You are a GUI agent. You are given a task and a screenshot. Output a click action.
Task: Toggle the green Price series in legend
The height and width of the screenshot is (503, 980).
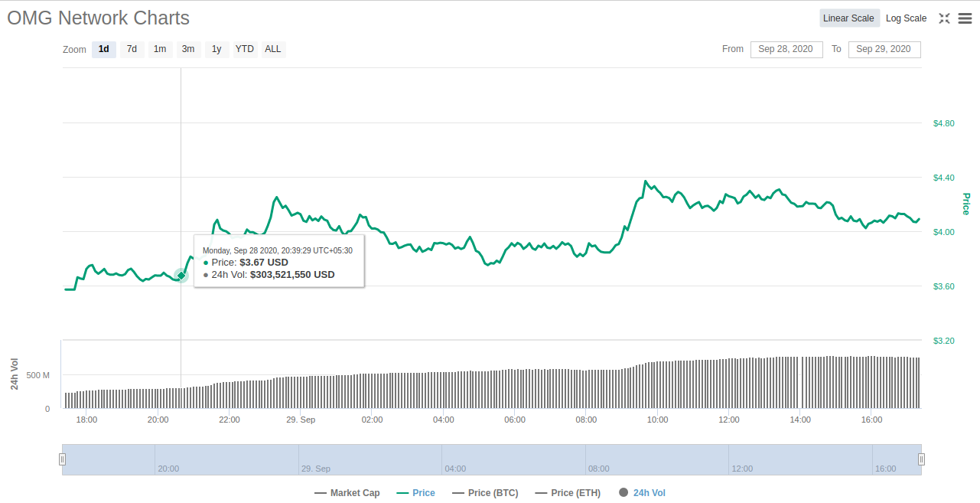(415, 493)
